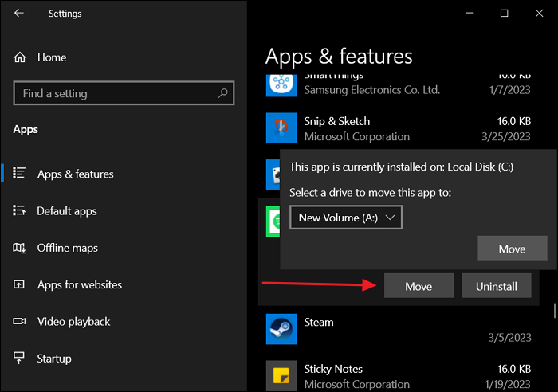Click the Snip & Sketch app icon
The width and height of the screenshot is (558, 392).
coord(280,127)
